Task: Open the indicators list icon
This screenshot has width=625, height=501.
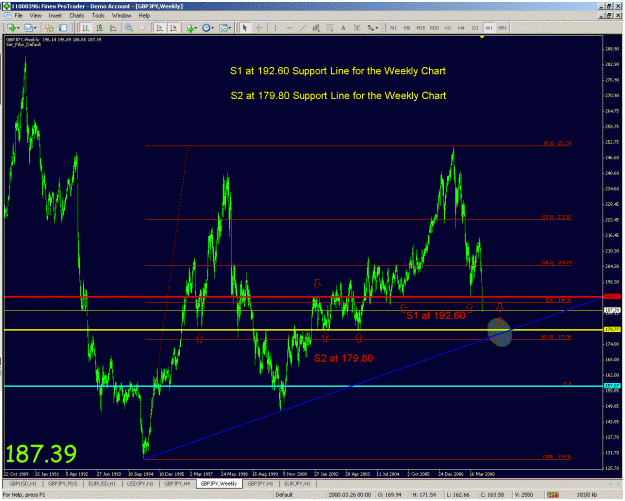Action: point(190,28)
